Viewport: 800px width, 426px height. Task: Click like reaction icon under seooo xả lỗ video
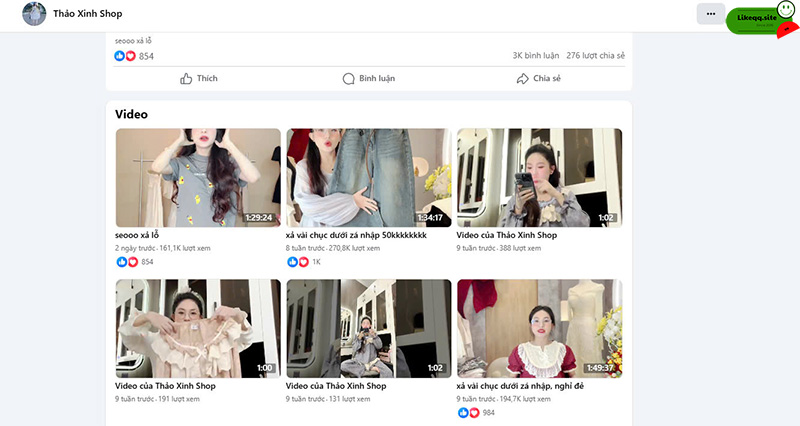(x=121, y=262)
